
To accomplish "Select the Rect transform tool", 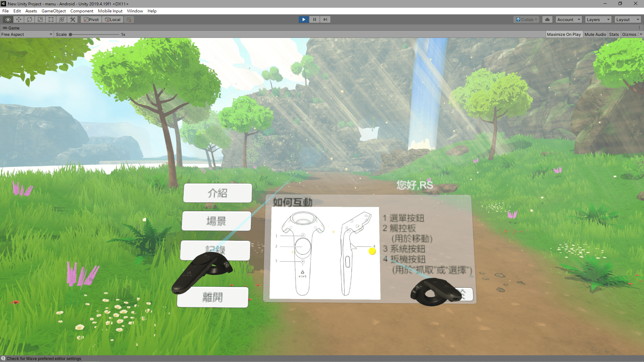I will pyautogui.click(x=51, y=19).
